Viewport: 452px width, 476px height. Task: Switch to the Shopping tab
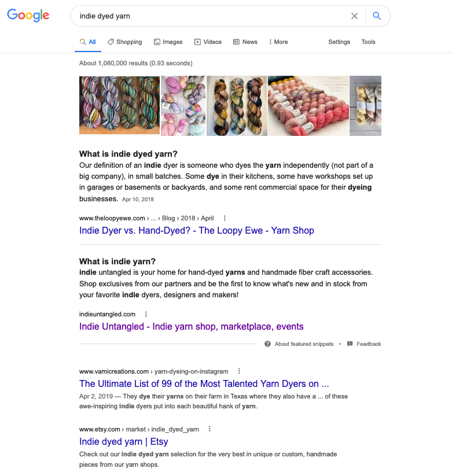125,42
